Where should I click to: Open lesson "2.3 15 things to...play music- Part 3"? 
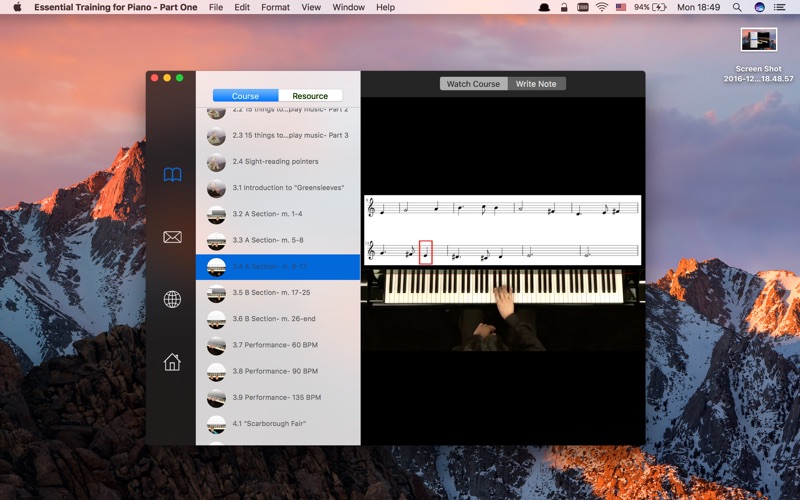coord(278,135)
